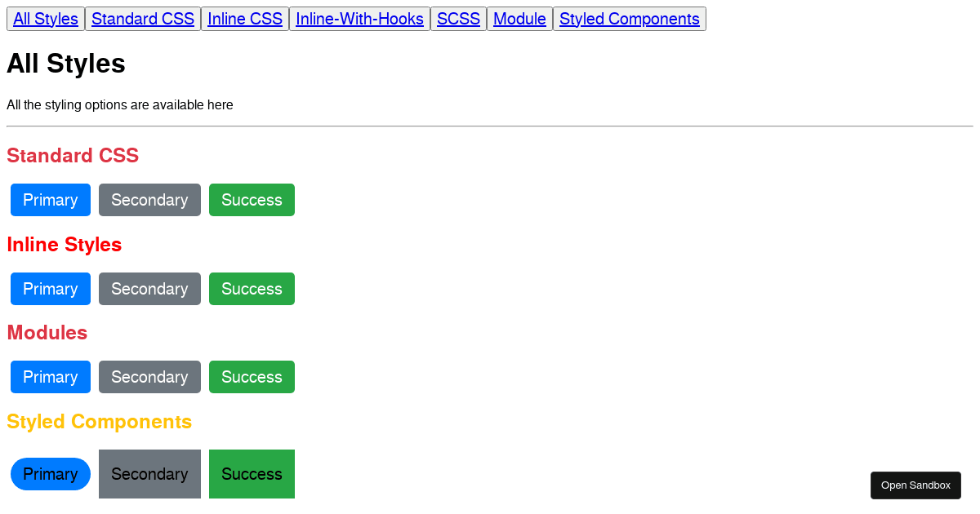Image resolution: width=980 pixels, height=514 pixels.
Task: Open the SCSS page link
Action: coord(458,18)
